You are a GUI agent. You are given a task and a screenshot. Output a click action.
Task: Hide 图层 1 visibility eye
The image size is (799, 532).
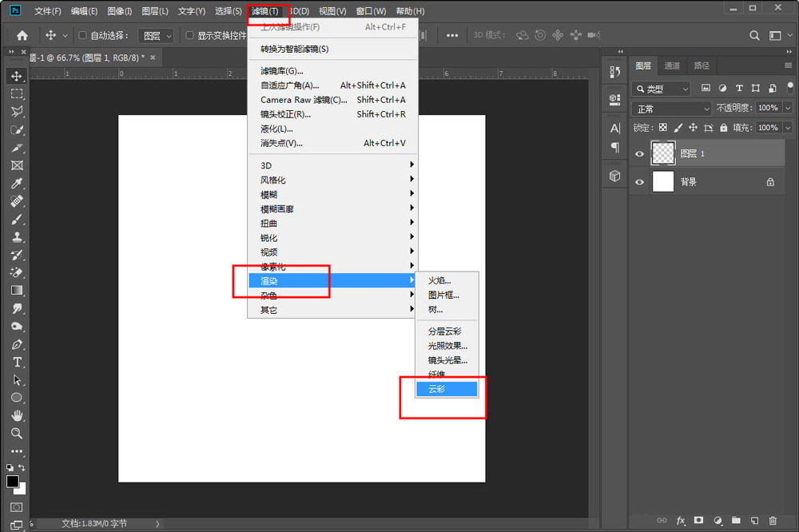point(639,154)
